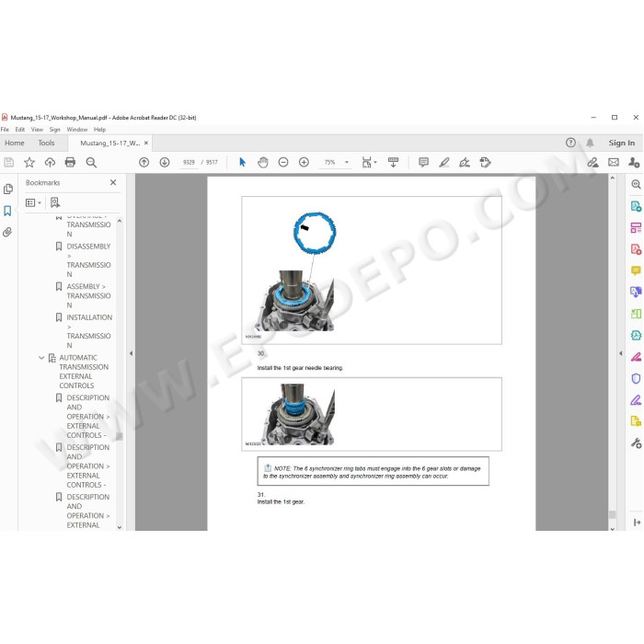Open ASSEMBLY > TRANSMISSION bookmark
644x644 pixels.
point(88,295)
